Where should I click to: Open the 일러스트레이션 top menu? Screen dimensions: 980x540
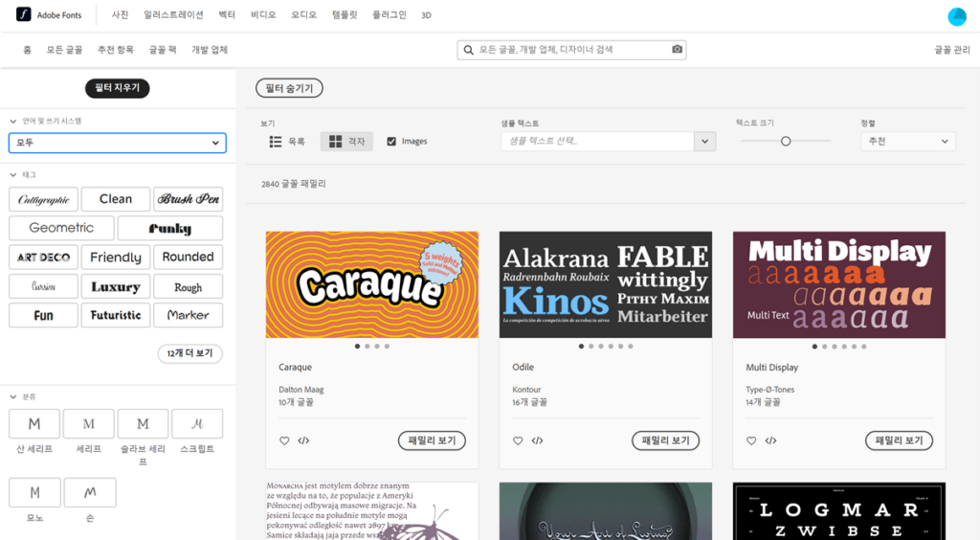point(174,15)
